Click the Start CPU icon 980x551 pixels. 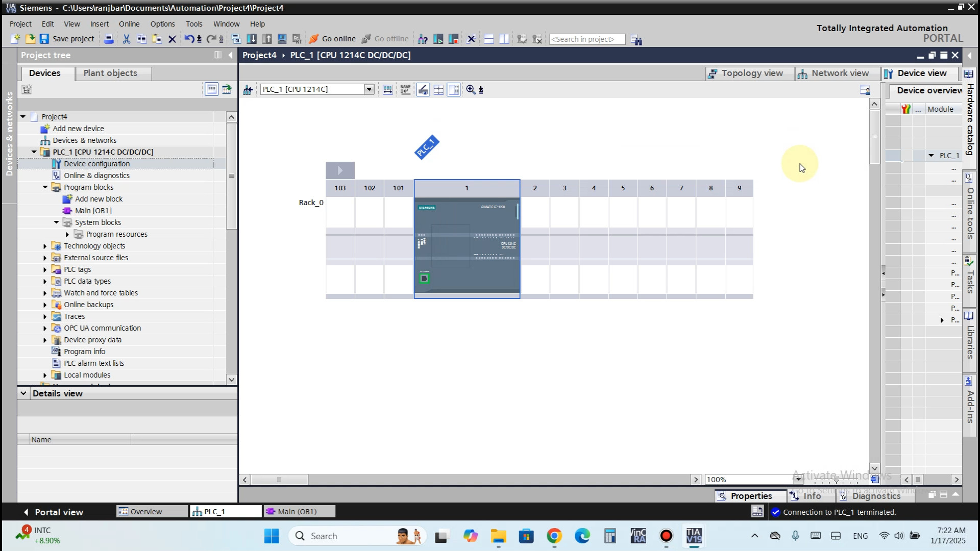(x=438, y=39)
